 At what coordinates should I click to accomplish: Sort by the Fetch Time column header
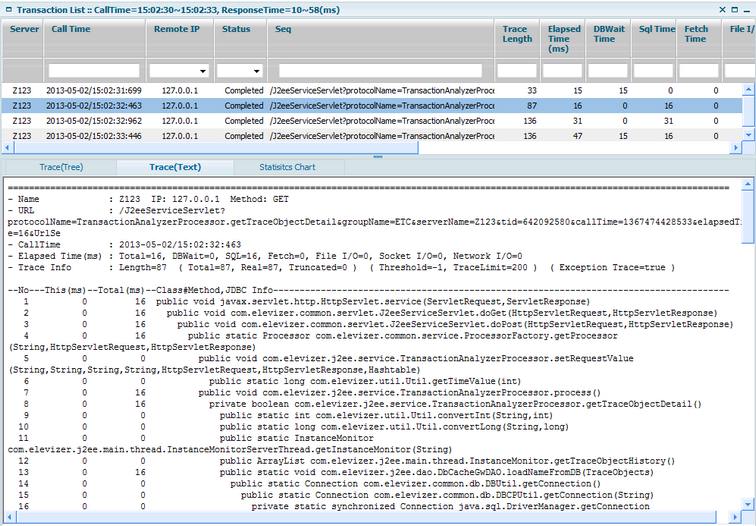699,39
